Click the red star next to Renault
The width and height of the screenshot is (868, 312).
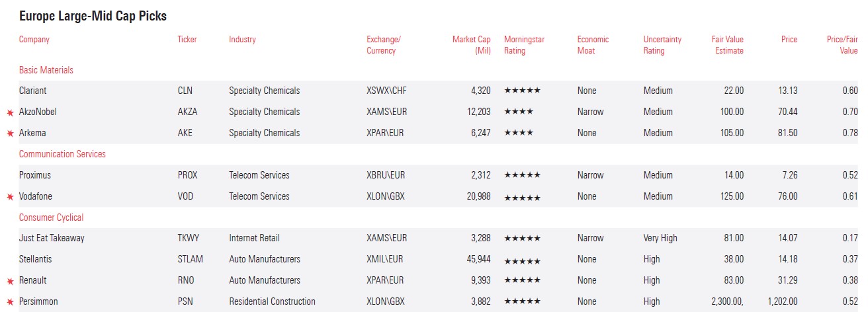10,282
